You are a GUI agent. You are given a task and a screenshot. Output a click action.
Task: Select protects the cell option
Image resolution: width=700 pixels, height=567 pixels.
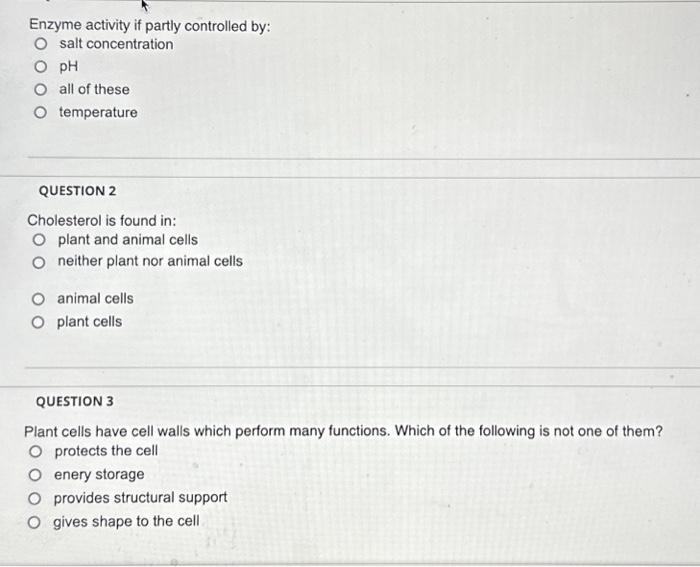click(x=36, y=452)
